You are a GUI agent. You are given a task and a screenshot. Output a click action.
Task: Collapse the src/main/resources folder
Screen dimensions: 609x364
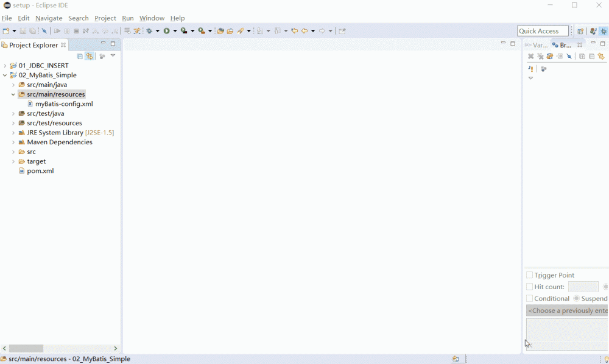13,94
